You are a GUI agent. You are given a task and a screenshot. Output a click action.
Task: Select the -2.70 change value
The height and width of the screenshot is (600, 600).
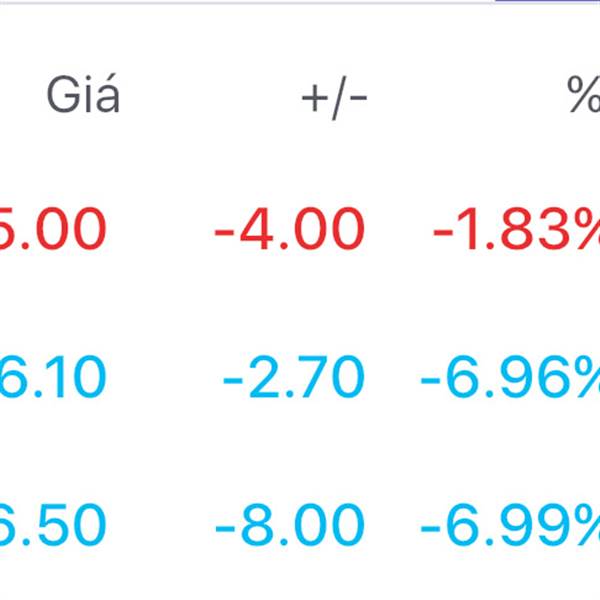[x=294, y=379]
